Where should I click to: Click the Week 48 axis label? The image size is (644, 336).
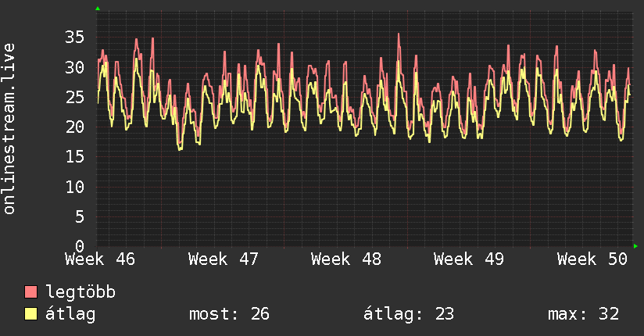point(346,259)
